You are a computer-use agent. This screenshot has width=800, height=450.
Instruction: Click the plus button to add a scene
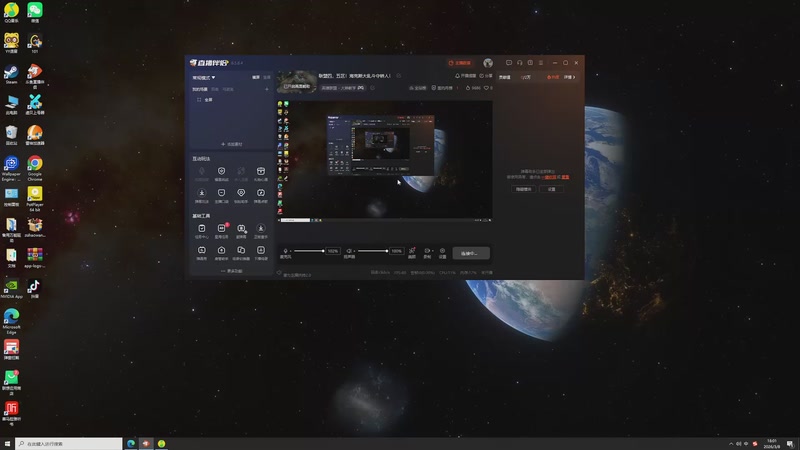[x=266, y=89]
